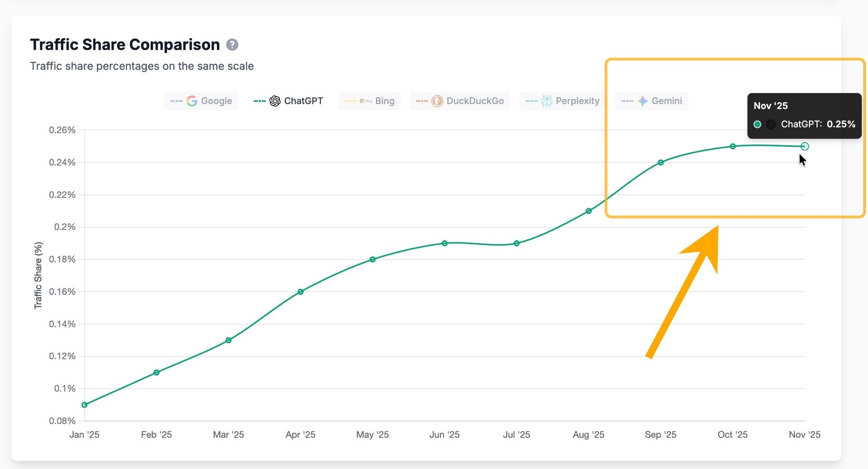This screenshot has height=469, width=868.
Task: Click the Perplexity logo icon
Action: 547,101
